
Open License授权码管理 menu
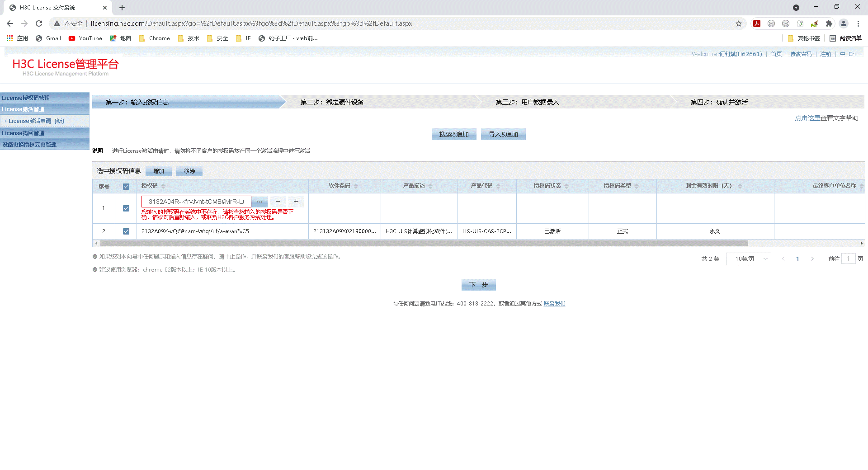(45, 98)
